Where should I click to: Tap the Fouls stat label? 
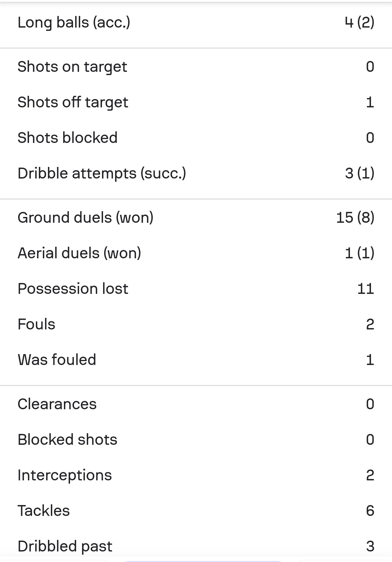[36, 324]
